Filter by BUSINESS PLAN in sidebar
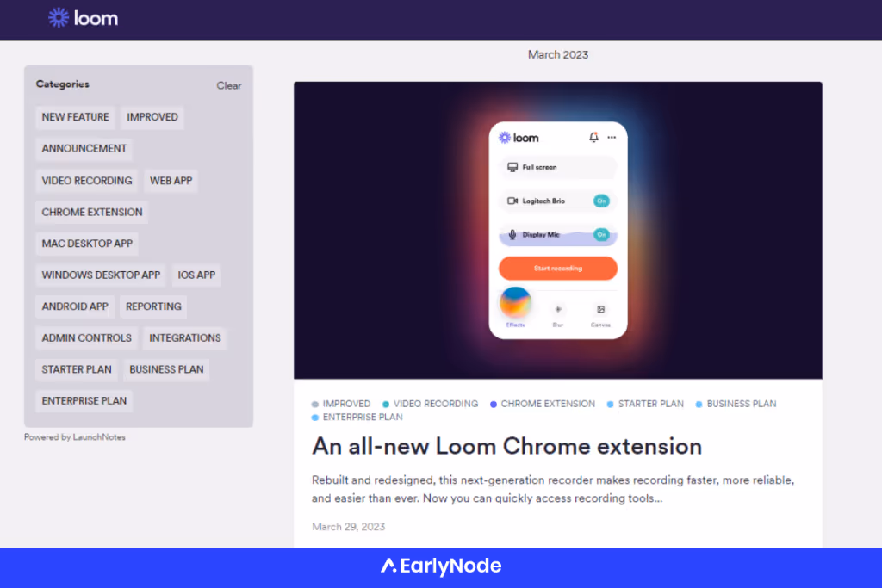Viewport: 882px width, 588px height. [x=166, y=369]
